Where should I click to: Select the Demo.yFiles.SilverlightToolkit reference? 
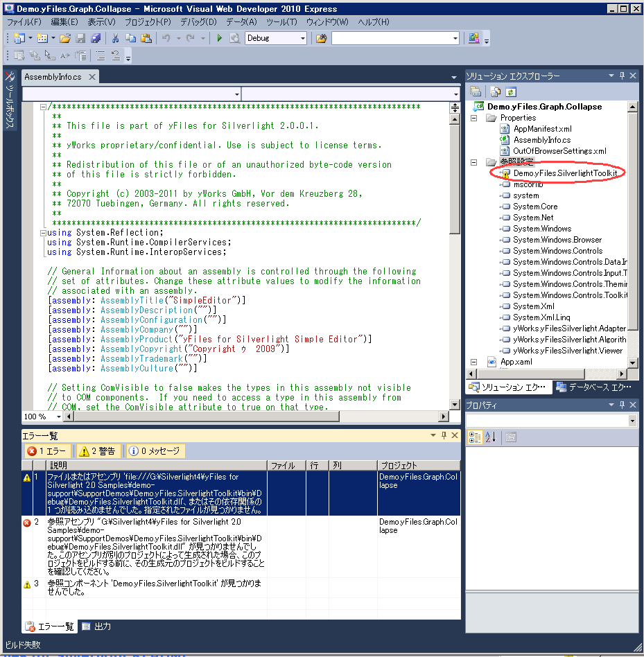(x=565, y=173)
